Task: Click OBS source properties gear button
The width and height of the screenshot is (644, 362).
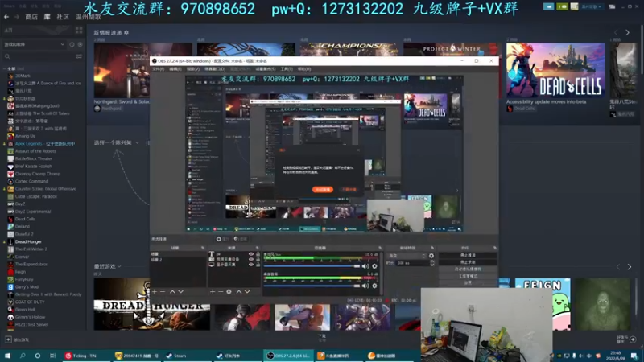Action: (222, 239)
